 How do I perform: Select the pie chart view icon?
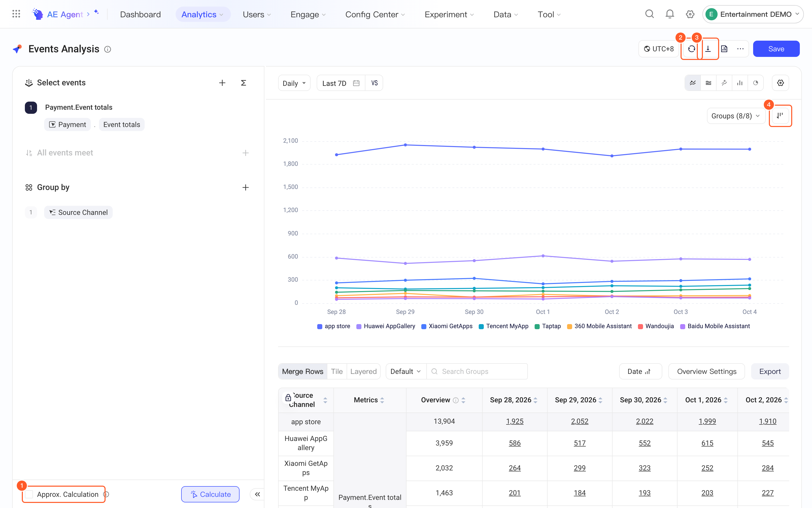(x=755, y=83)
